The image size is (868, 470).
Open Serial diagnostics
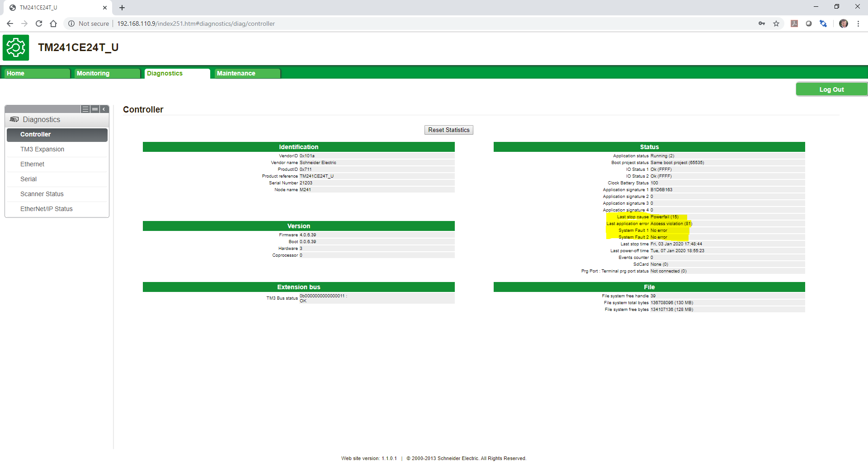(x=57, y=179)
